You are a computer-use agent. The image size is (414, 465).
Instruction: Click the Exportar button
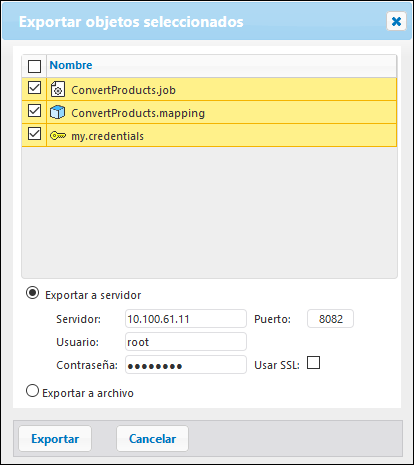[x=55, y=439]
